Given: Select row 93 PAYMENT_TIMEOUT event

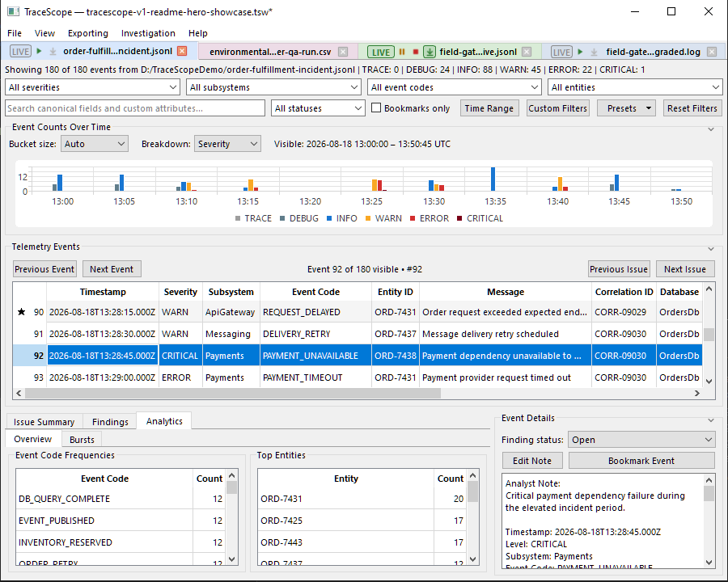Looking at the screenshot, I should coord(357,377).
